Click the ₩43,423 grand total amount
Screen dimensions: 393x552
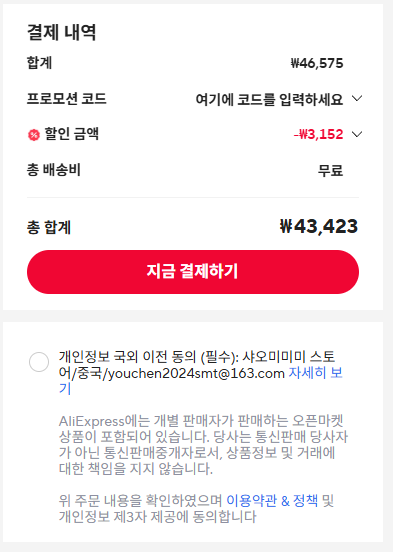tap(319, 226)
